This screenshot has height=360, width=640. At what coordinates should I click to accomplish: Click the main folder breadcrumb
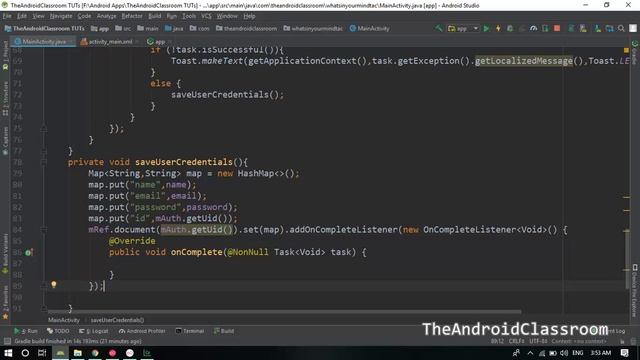(x=148, y=29)
